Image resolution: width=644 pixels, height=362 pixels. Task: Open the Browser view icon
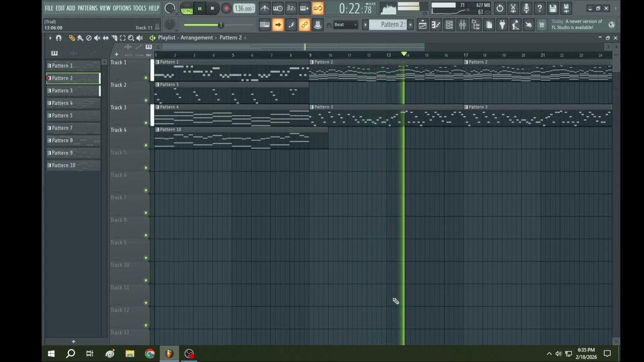[x=475, y=25]
